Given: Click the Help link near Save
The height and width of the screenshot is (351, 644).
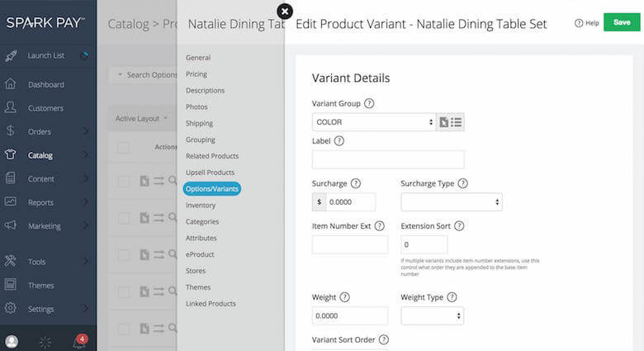Looking at the screenshot, I should point(586,23).
